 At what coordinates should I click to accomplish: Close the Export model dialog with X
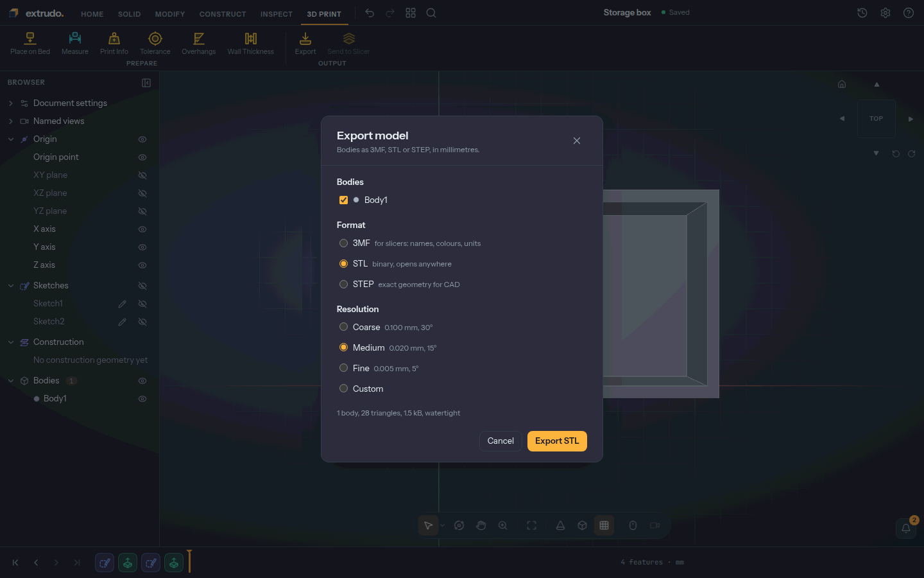click(x=577, y=141)
